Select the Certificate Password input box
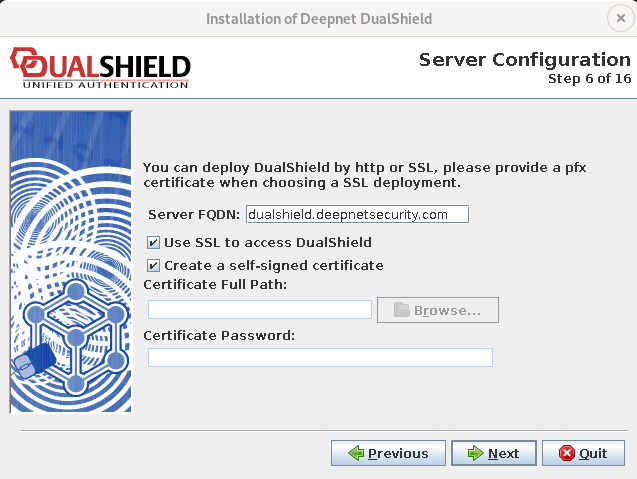 point(320,358)
